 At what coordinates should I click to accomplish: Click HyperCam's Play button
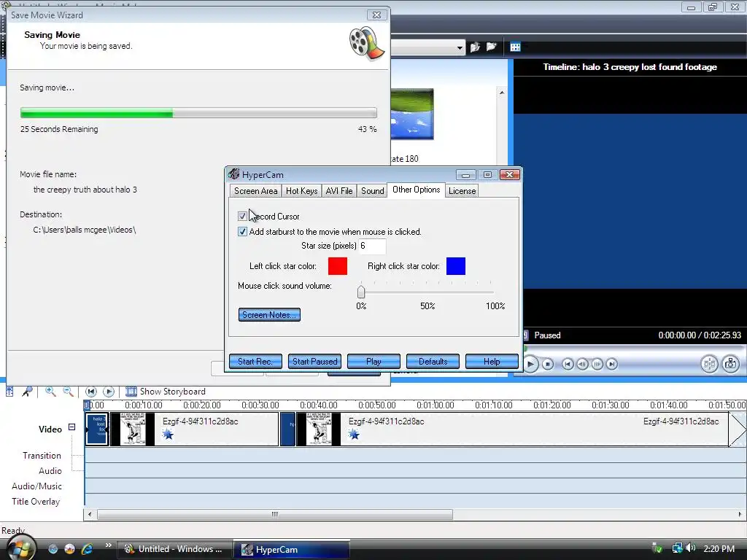click(373, 362)
